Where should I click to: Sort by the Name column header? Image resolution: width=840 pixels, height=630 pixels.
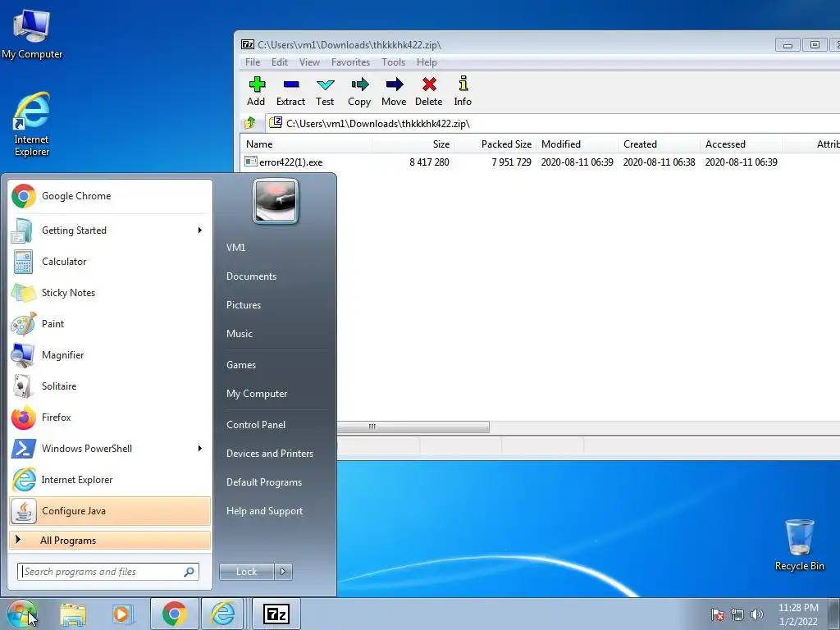307,144
